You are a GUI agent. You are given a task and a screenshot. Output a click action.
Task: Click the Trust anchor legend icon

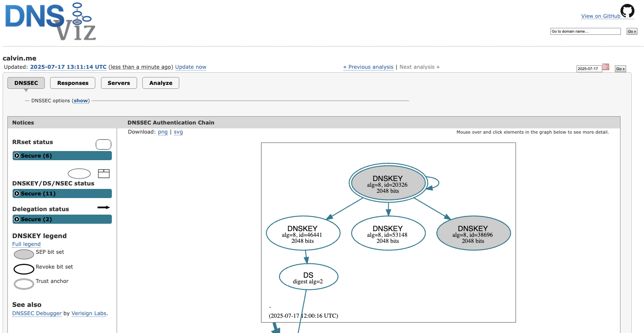pos(24,284)
